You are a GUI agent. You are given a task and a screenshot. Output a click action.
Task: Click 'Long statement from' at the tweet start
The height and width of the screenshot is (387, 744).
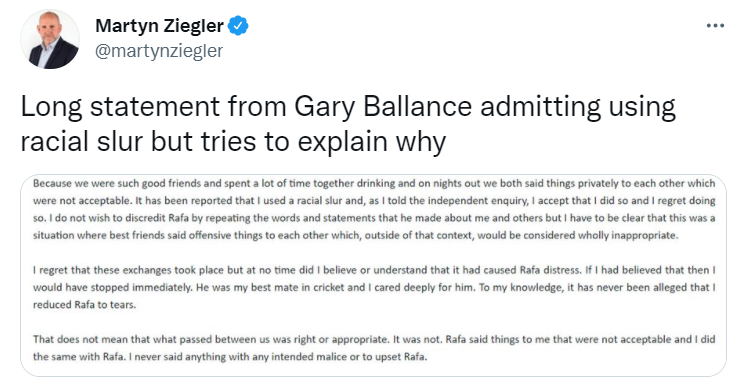tap(154, 107)
